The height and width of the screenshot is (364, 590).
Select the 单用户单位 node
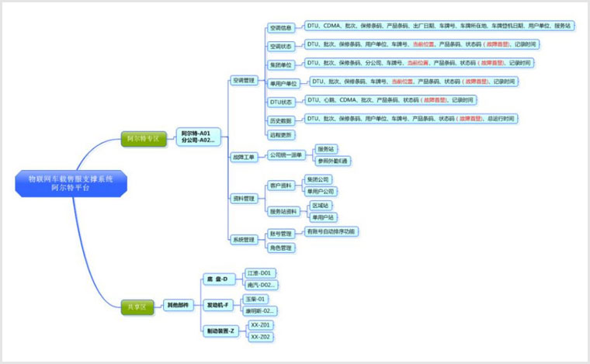click(283, 83)
